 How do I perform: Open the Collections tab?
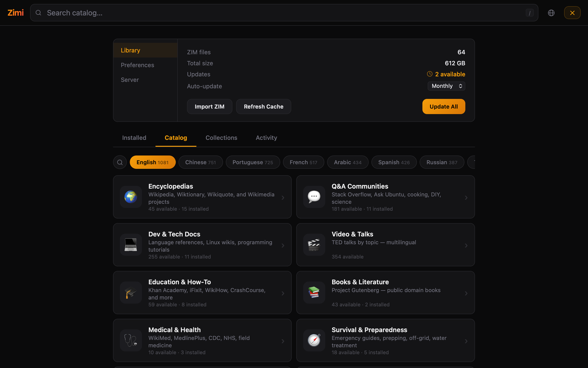pyautogui.click(x=221, y=138)
